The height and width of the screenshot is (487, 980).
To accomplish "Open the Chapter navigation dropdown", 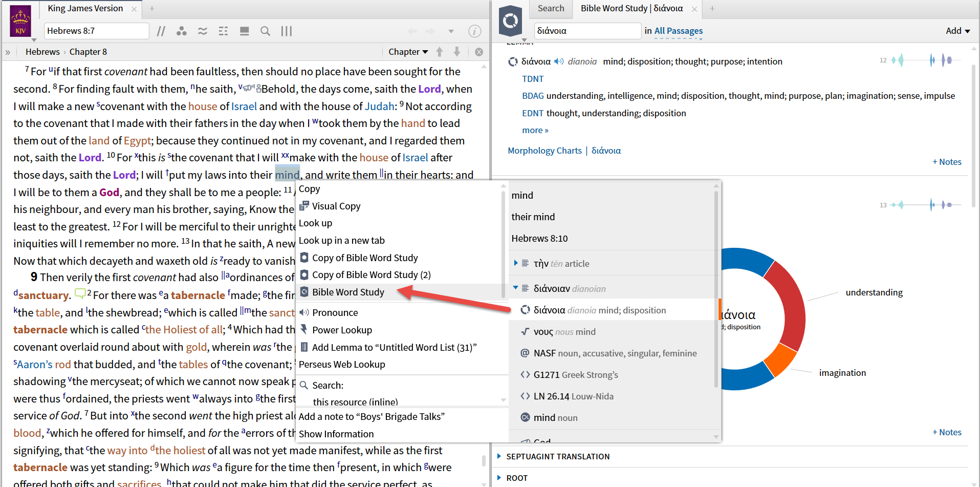I will coord(408,52).
